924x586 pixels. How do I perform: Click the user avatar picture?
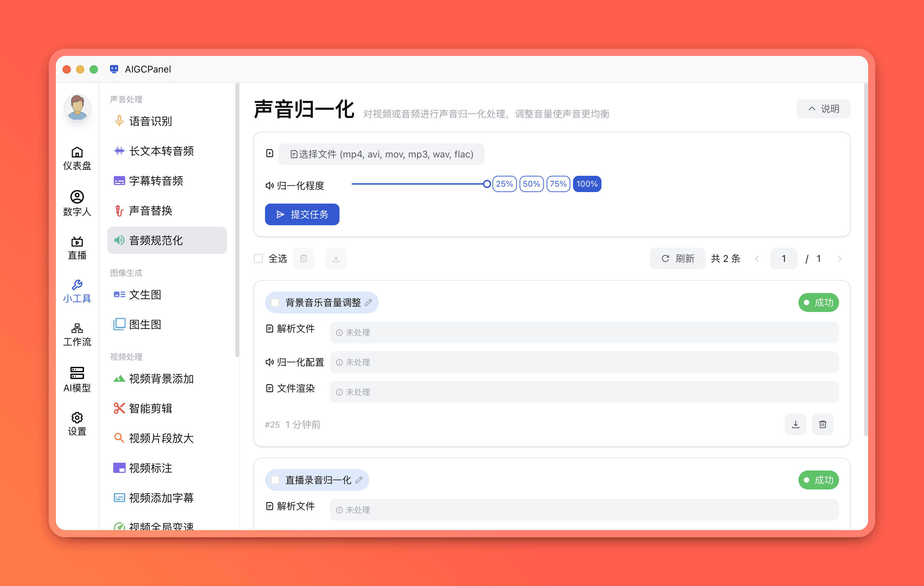77,107
